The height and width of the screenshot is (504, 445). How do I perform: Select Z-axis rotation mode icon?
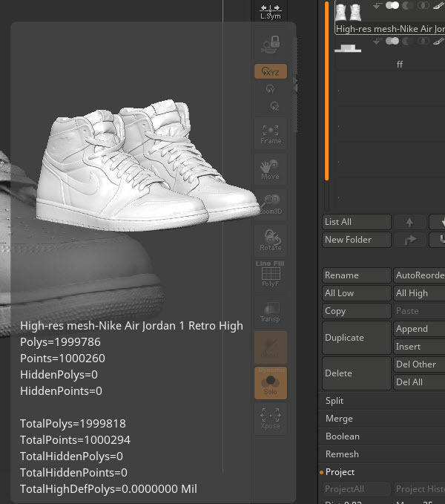point(274,105)
